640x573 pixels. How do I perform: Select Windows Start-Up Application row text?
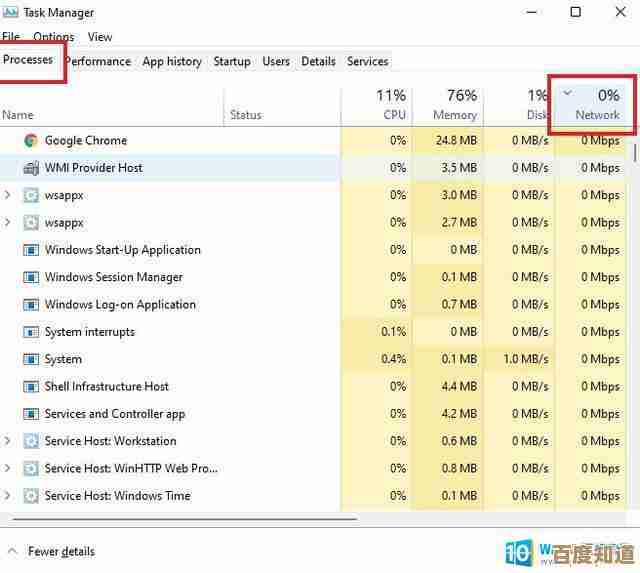[x=122, y=250]
